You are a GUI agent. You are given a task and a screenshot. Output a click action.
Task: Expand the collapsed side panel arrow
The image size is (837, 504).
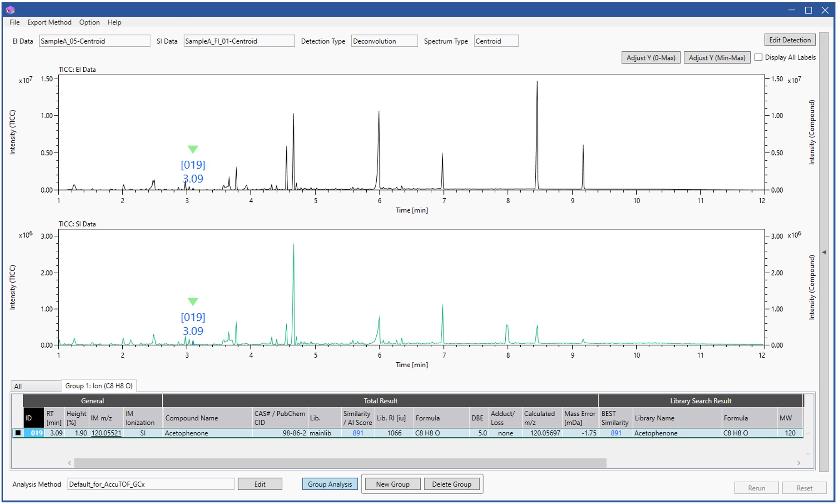click(824, 252)
